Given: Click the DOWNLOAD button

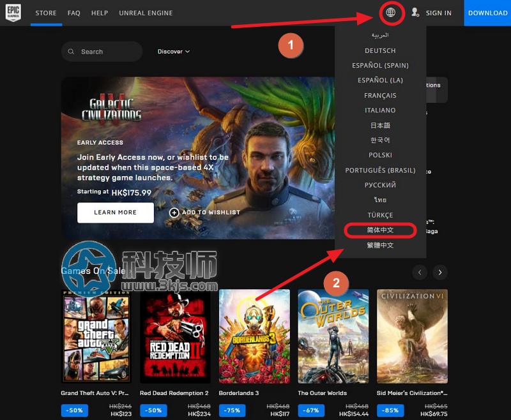Looking at the screenshot, I should (x=487, y=13).
